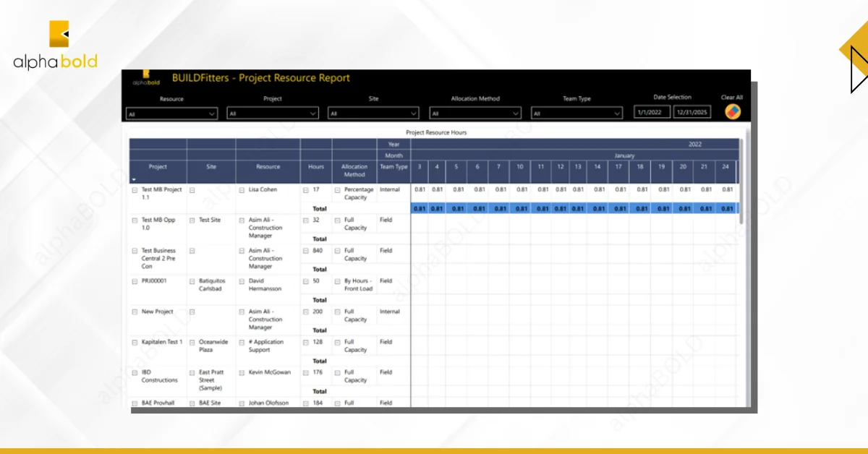Image resolution: width=868 pixels, height=454 pixels.
Task: Click the Internal team type for New Project
Action: [390, 312]
